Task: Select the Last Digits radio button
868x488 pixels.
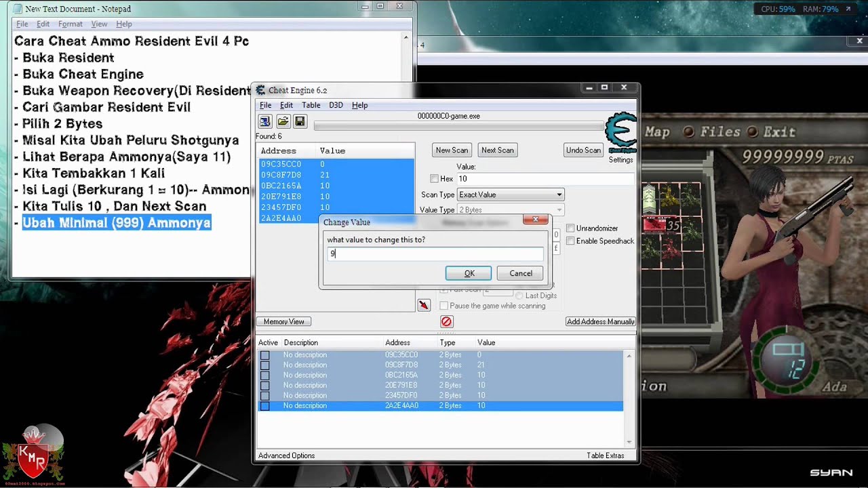Action: 519,296
